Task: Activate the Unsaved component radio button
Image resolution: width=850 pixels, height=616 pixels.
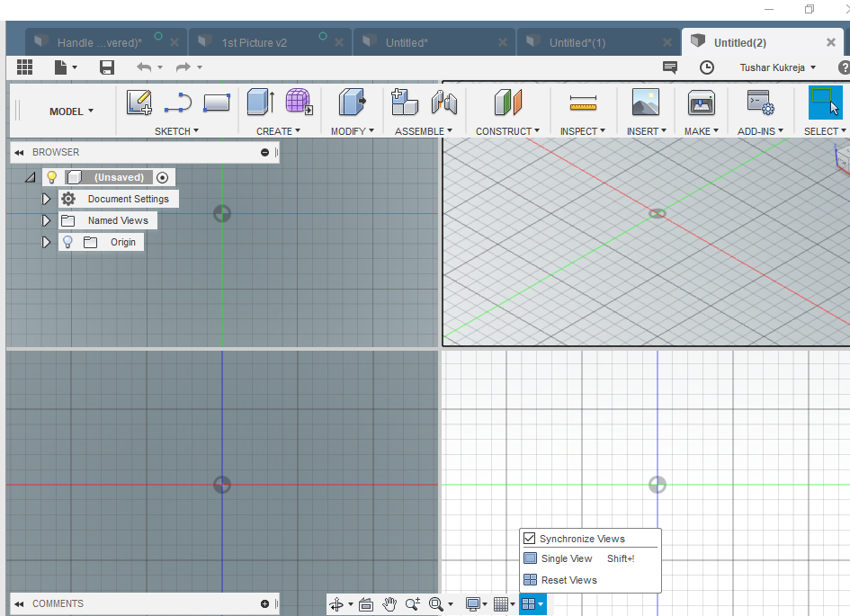Action: pos(162,177)
